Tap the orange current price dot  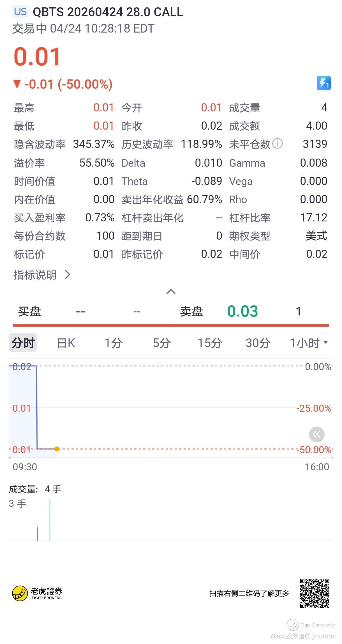click(57, 449)
